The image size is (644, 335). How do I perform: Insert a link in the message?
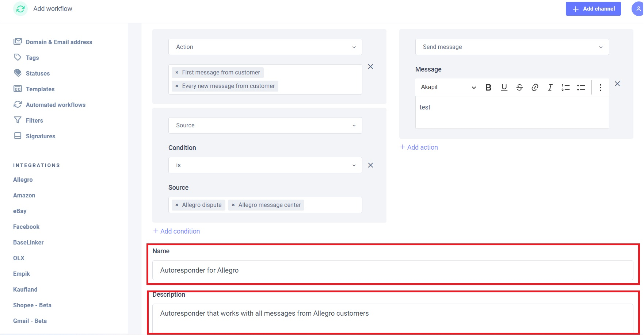pyautogui.click(x=535, y=88)
